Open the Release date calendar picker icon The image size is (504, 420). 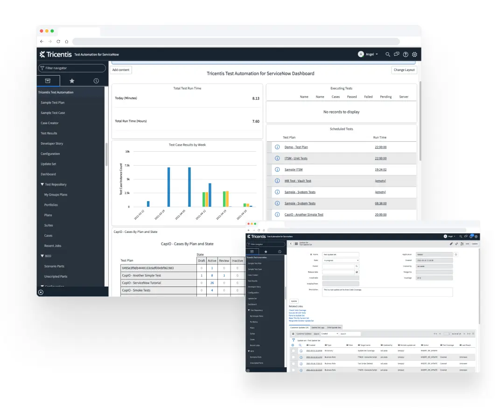coord(357,272)
